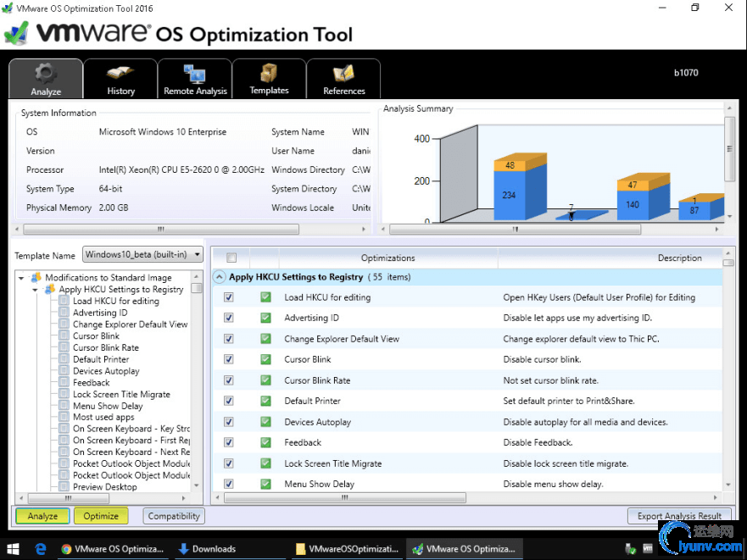Viewport: 747px width, 560px height.
Task: Uncheck Feedback in optimizations list
Action: click(x=229, y=442)
